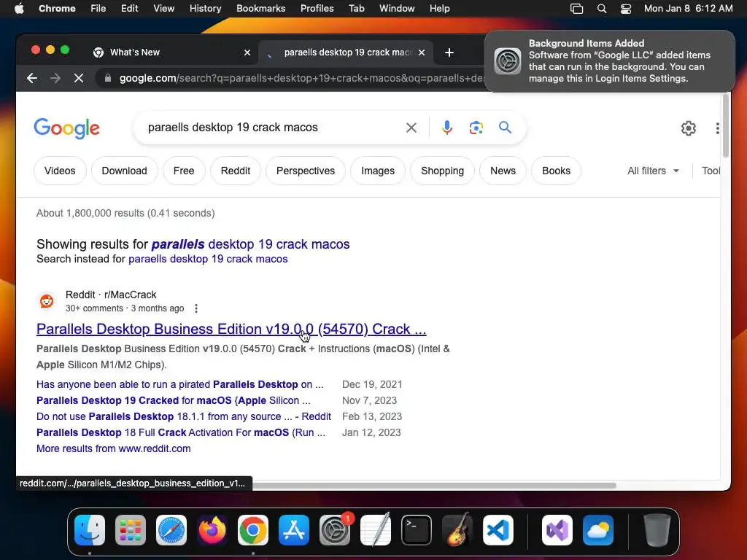Filter results by Videos
Screen dimensions: 747x560
click(60, 171)
